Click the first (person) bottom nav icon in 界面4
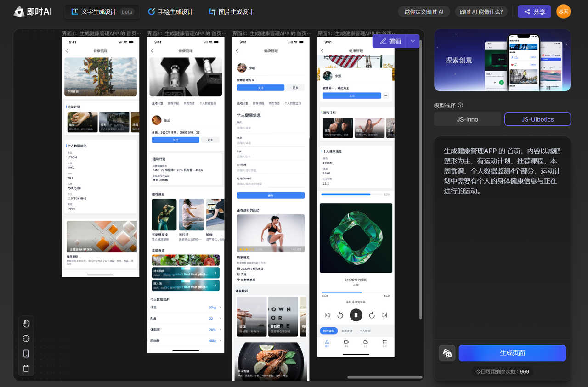This screenshot has width=588, height=387. click(327, 343)
